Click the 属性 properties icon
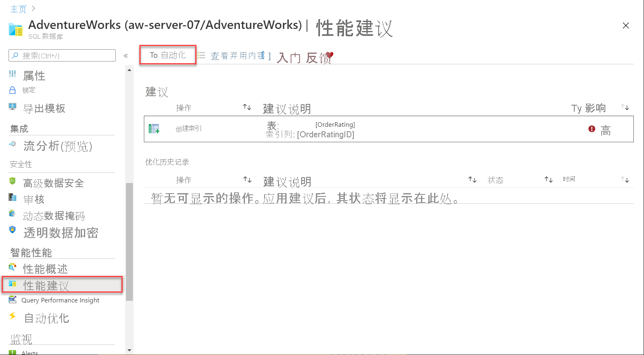Screen dimensions: 644x355 tap(13, 74)
